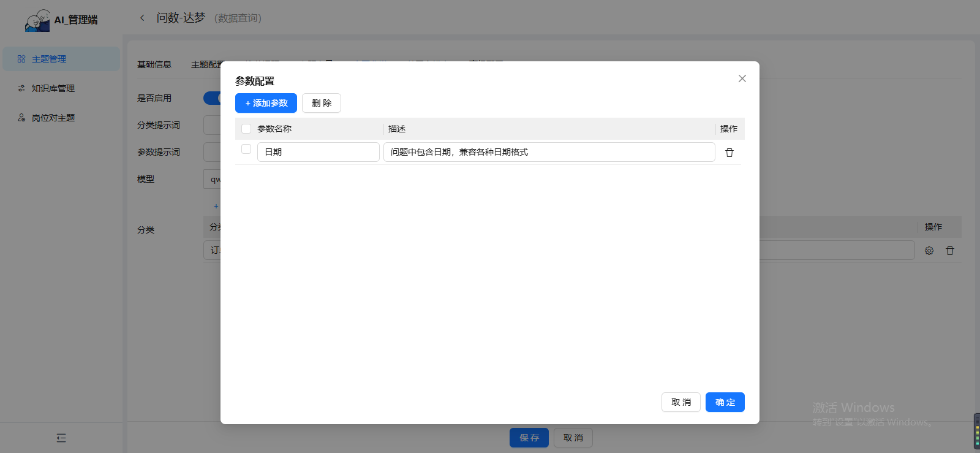The height and width of the screenshot is (453, 980).
Task: Close the 参数配置 dialog with X
Action: click(742, 78)
